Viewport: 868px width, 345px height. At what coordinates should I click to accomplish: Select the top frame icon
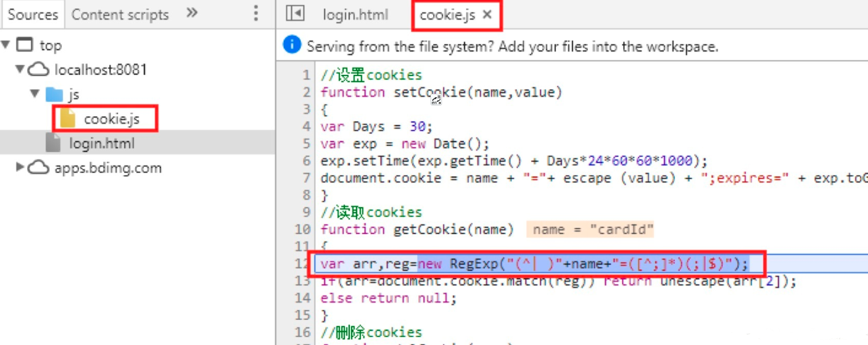click(25, 45)
